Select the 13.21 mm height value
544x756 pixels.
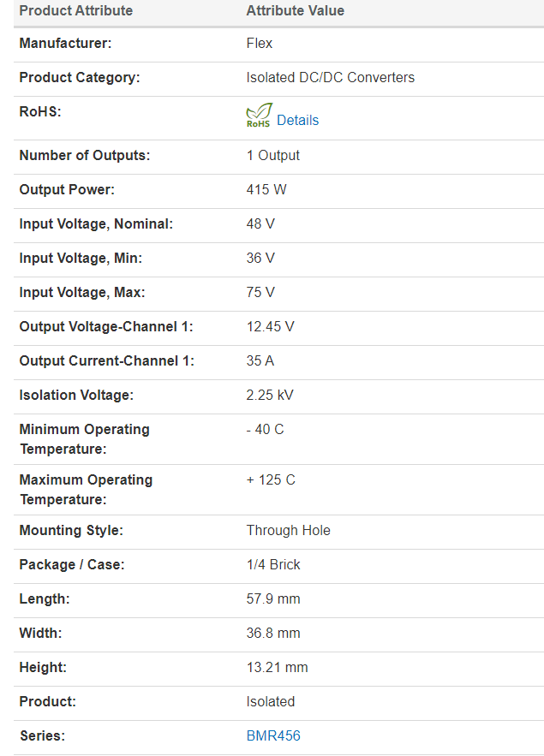(x=277, y=667)
